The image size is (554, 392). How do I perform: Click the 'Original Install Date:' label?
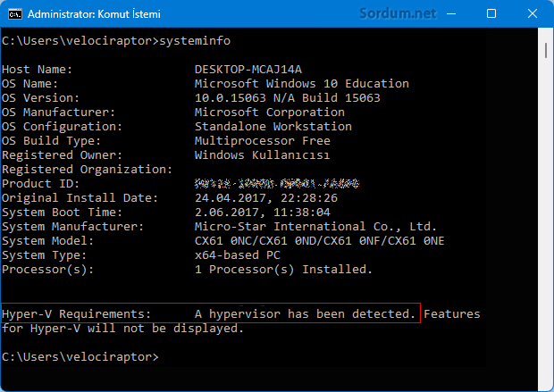click(80, 198)
